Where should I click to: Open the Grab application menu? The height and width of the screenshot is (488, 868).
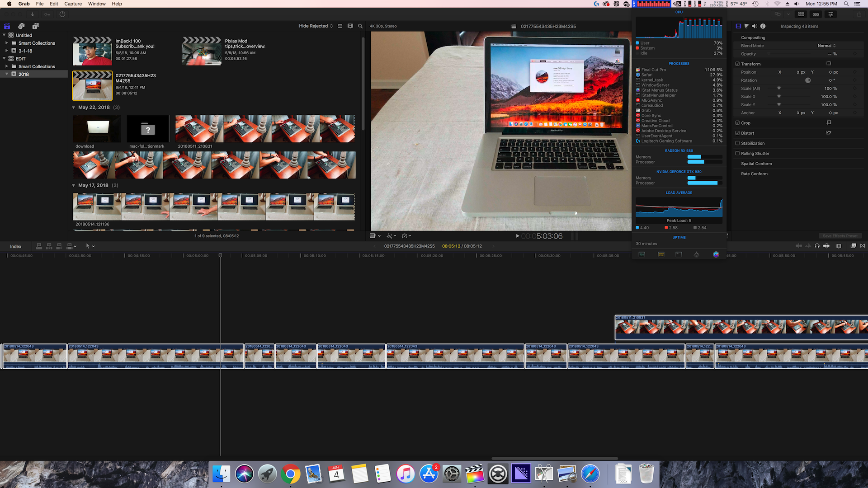point(24,4)
